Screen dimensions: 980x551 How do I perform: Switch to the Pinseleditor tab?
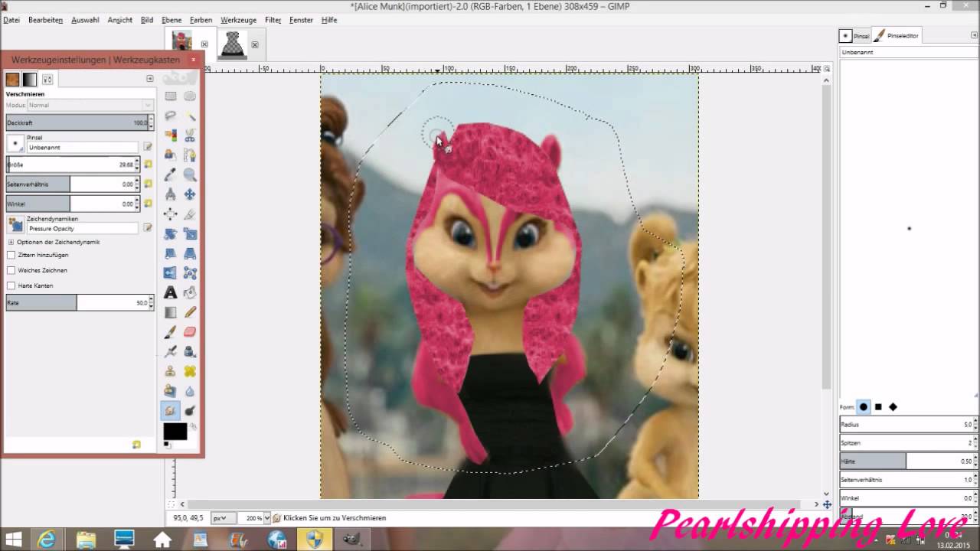coord(897,35)
